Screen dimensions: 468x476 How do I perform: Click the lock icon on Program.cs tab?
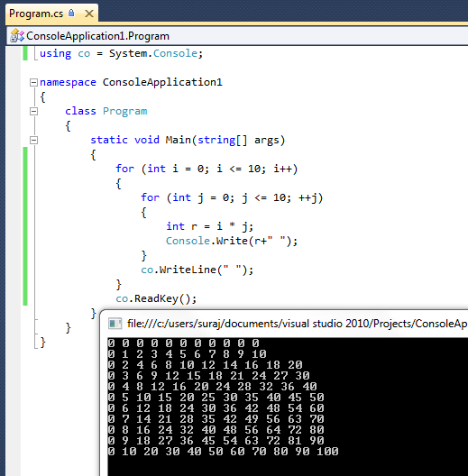(71, 13)
